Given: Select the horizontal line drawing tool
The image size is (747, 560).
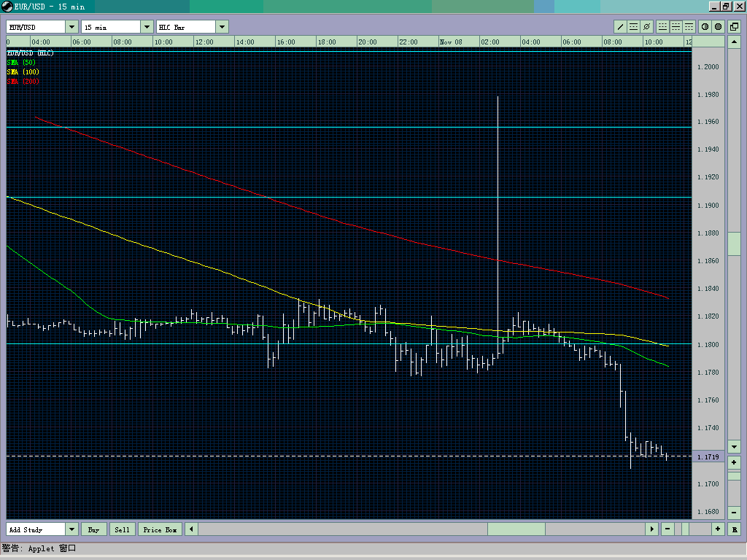Looking at the screenshot, I should (x=634, y=26).
